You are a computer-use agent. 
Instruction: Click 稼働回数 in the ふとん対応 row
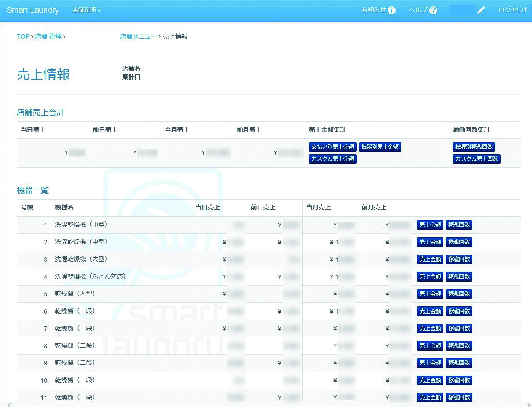click(459, 277)
